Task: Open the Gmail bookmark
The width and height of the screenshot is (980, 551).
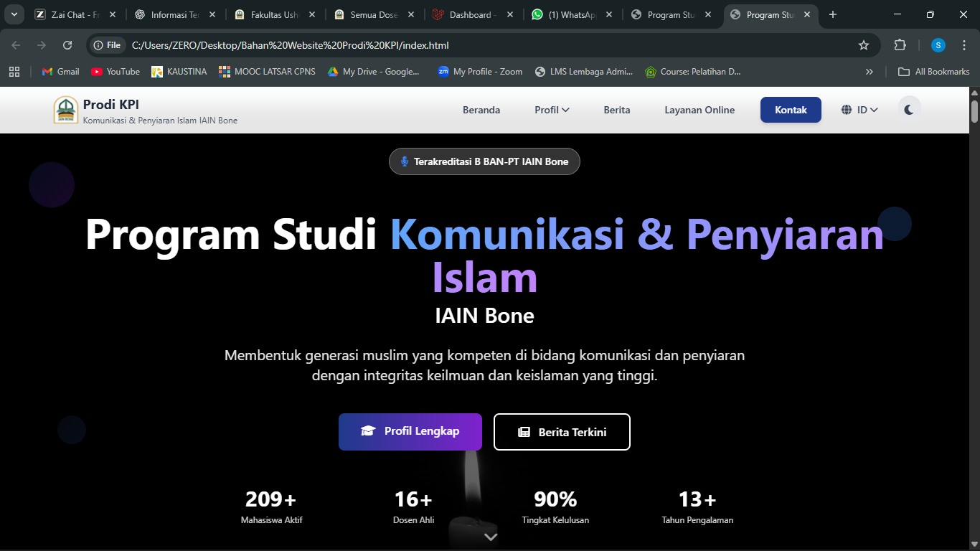Action: click(x=61, y=72)
